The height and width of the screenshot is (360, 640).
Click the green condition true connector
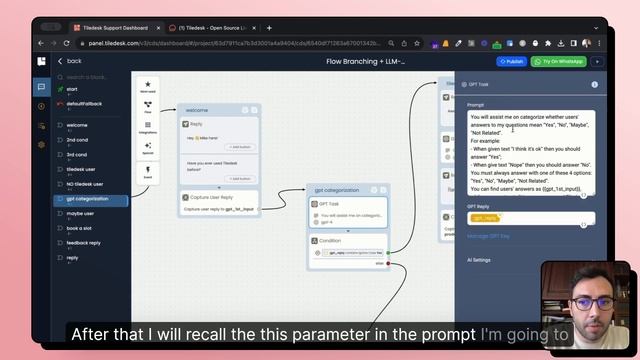pyautogui.click(x=388, y=253)
